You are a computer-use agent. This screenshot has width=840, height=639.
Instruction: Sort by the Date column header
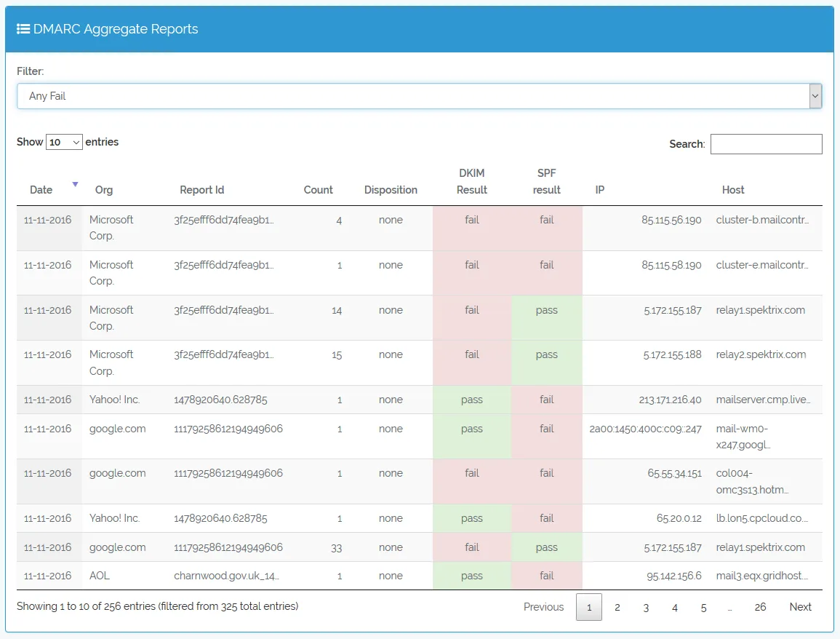click(41, 190)
